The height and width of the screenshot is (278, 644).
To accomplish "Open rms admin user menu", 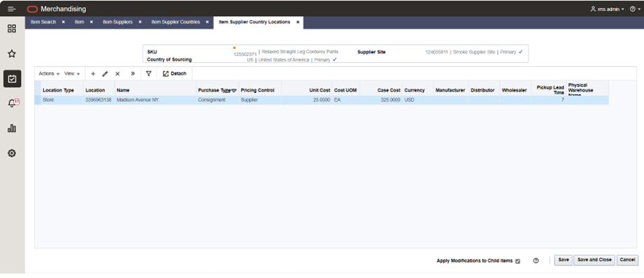I will (607, 8).
